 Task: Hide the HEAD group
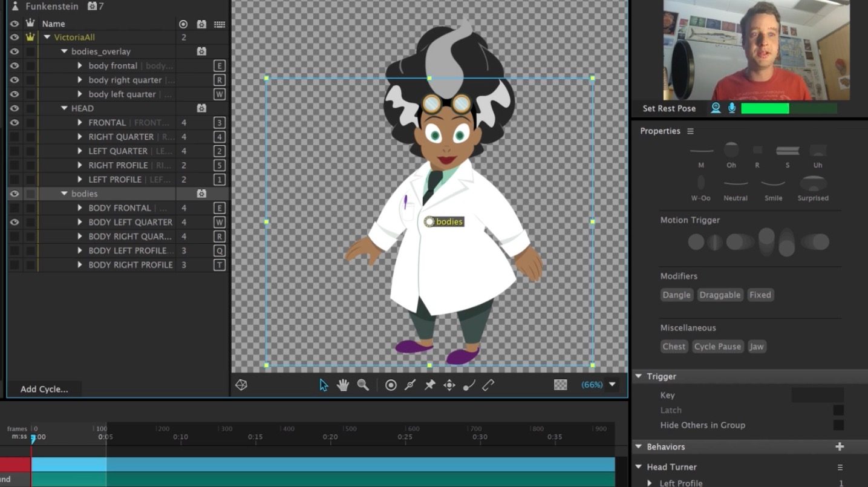coord(15,108)
